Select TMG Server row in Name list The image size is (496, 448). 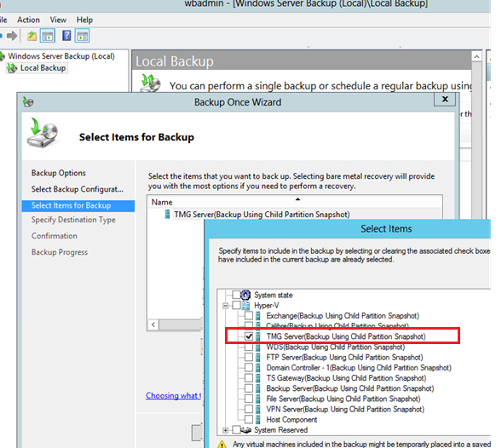pos(262,215)
